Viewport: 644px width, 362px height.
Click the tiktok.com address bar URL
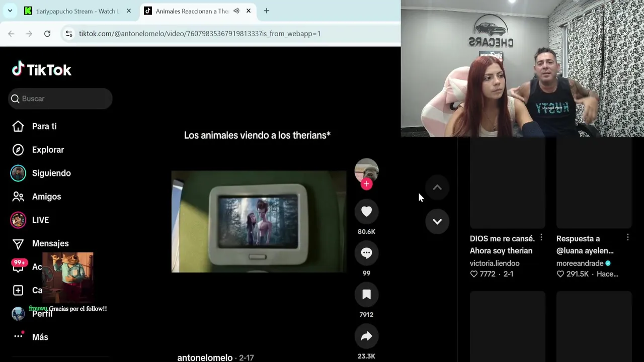coord(200,34)
